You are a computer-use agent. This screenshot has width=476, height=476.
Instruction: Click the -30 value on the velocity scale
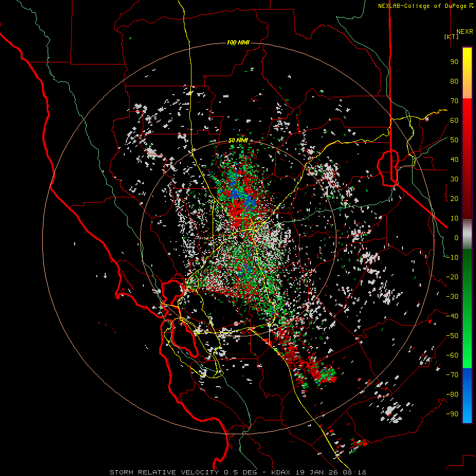click(452, 297)
